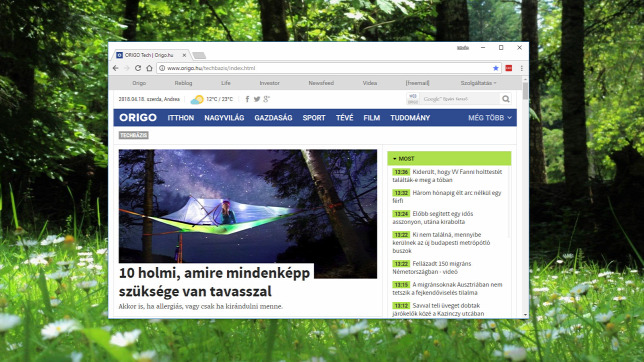
Task: Click the page scrollbar down arrow
Action: tap(525, 315)
